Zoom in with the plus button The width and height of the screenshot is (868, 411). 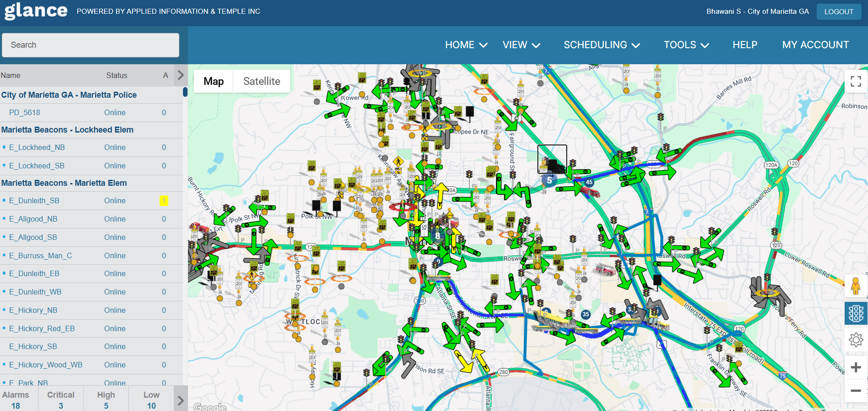856,367
